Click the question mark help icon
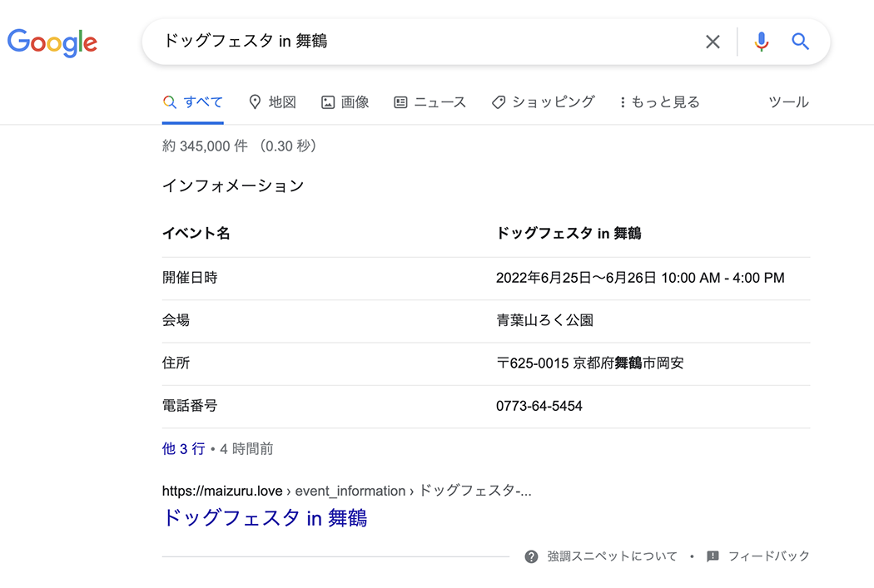Viewport: 874px width, 588px height. pos(531,556)
